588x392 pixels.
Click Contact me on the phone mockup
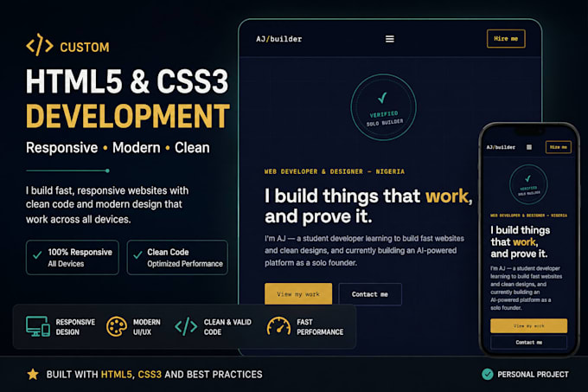point(528,342)
